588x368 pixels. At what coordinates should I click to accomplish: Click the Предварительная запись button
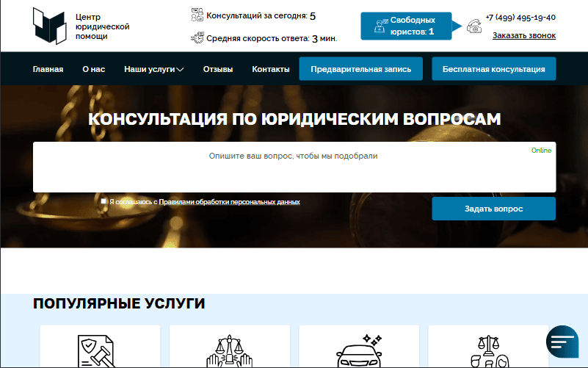click(x=360, y=69)
